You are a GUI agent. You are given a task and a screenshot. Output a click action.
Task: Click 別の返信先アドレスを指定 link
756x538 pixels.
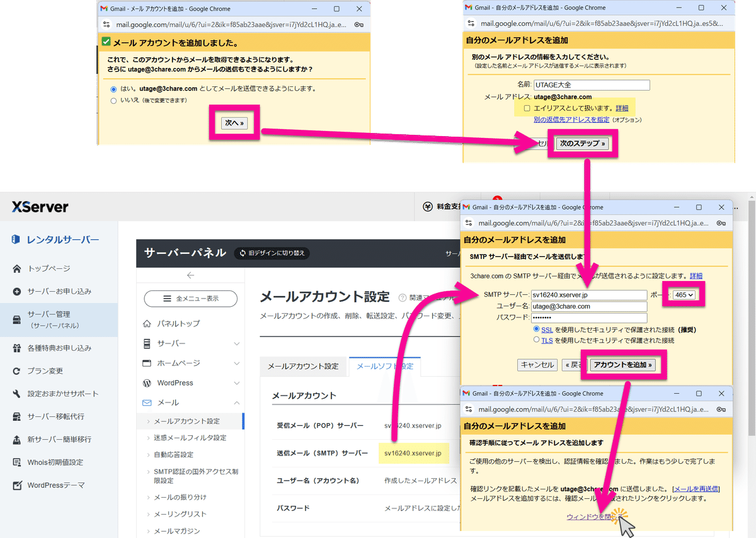pos(571,120)
